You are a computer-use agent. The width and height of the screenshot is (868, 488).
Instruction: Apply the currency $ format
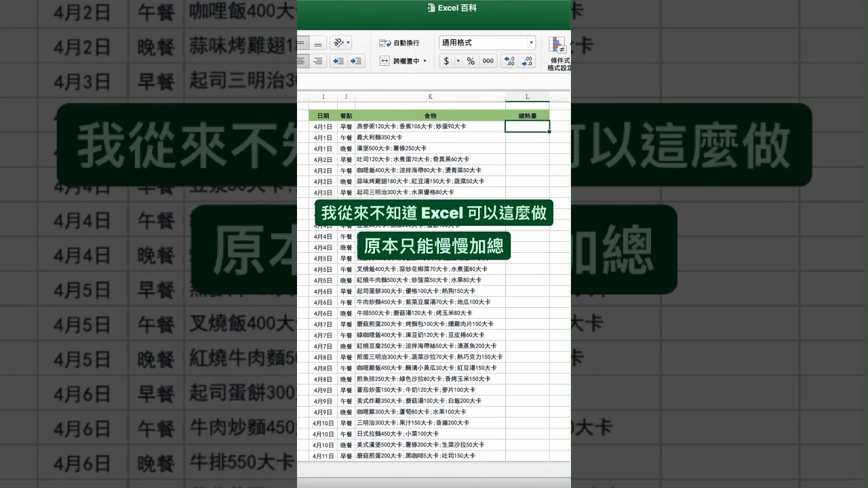[x=446, y=61]
